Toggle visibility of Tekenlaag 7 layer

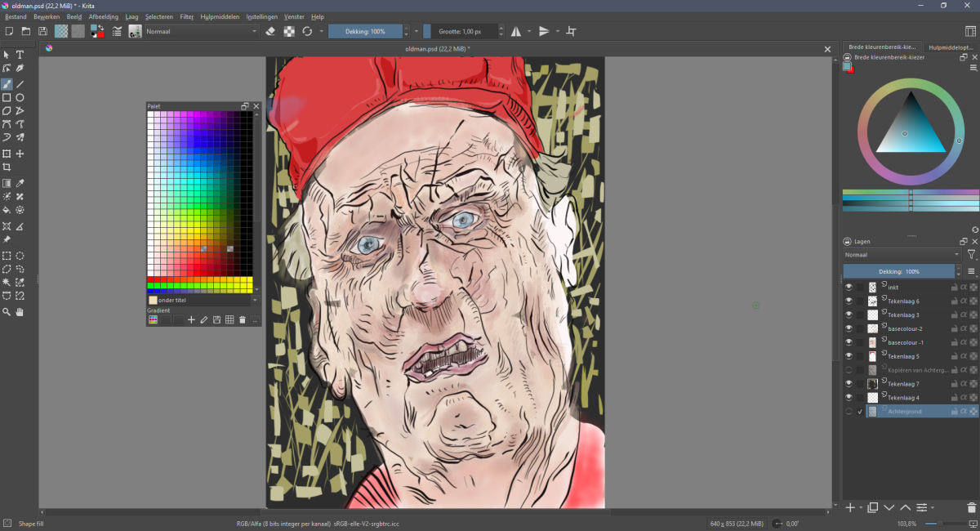tap(849, 384)
